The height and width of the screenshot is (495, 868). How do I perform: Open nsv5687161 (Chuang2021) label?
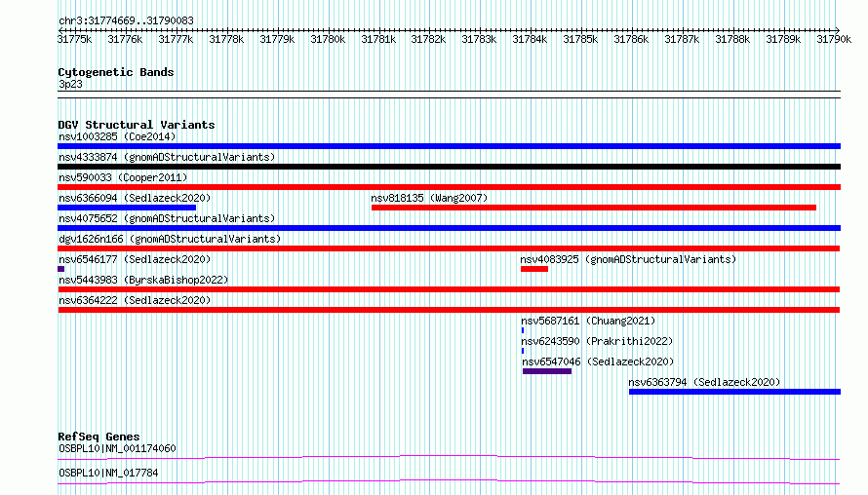click(588, 321)
